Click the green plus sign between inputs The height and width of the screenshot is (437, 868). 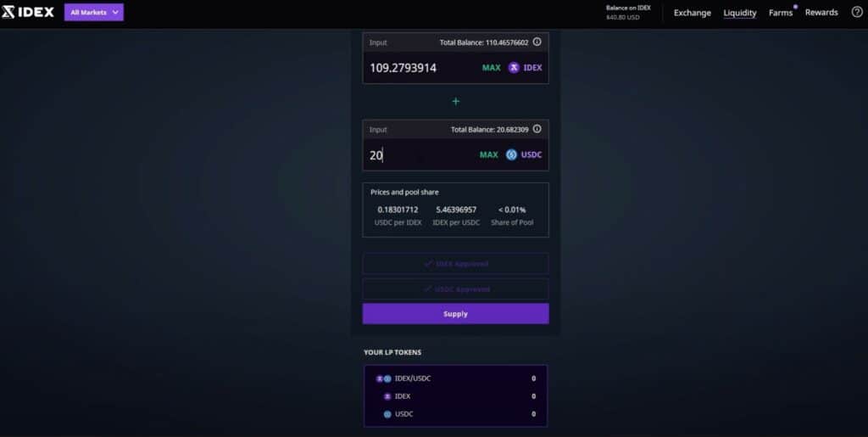[455, 101]
